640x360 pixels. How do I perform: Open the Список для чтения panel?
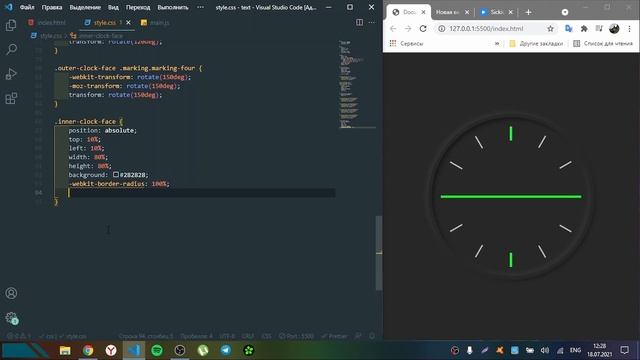tap(602, 43)
